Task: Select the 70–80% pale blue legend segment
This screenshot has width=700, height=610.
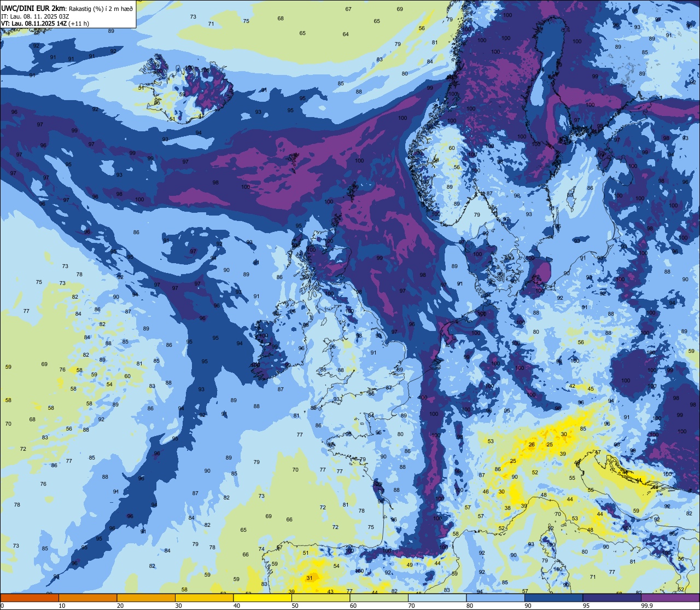Action: (437, 597)
